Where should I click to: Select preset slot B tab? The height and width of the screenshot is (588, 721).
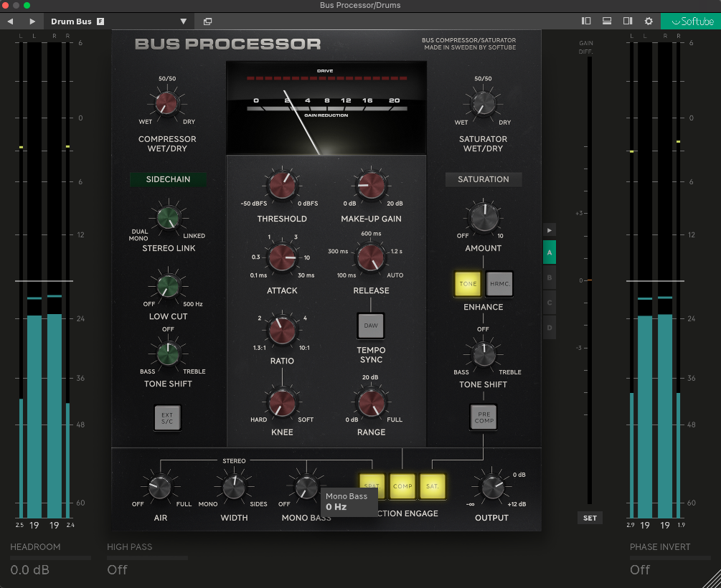tap(550, 278)
